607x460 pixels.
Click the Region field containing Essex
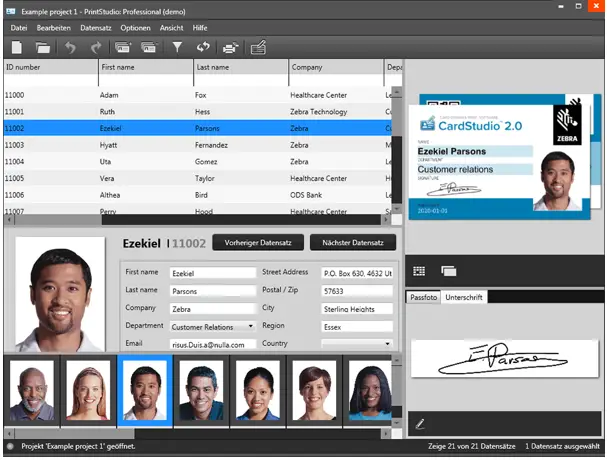[x=357, y=327]
